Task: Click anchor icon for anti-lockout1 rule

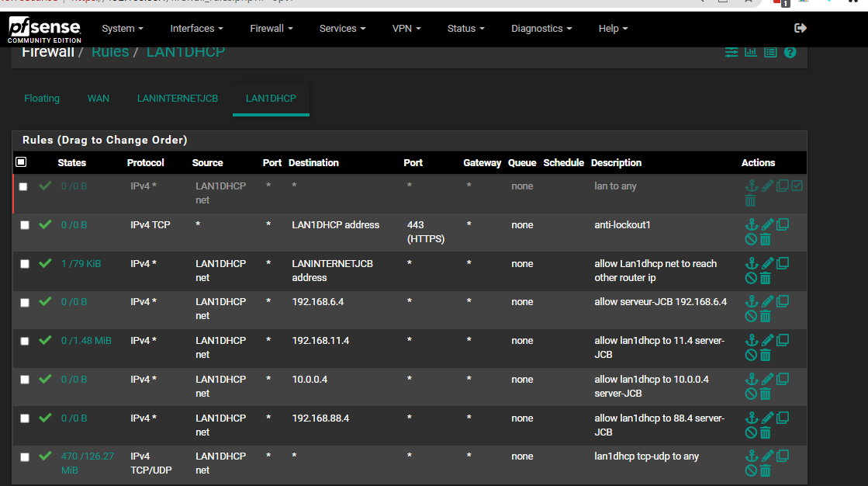Action: 751,224
